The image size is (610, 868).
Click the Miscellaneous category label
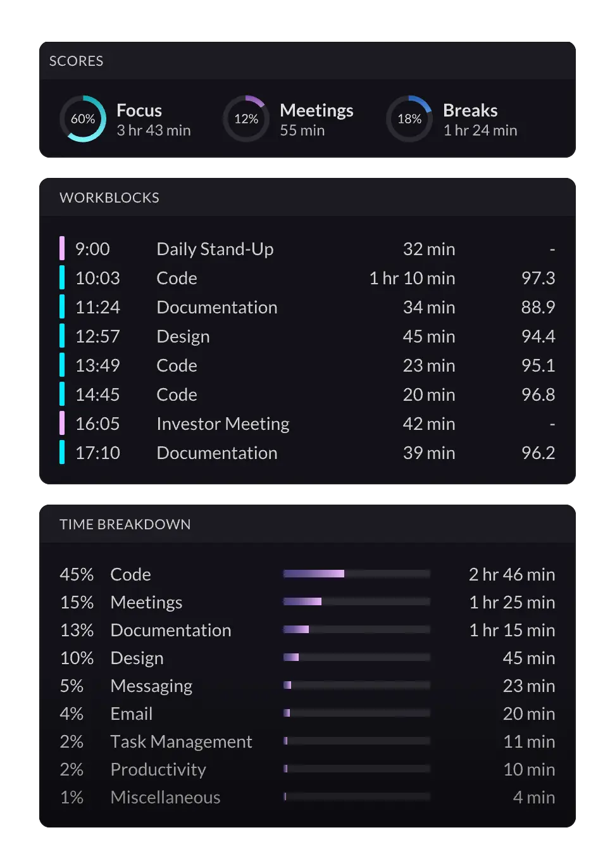tap(165, 797)
